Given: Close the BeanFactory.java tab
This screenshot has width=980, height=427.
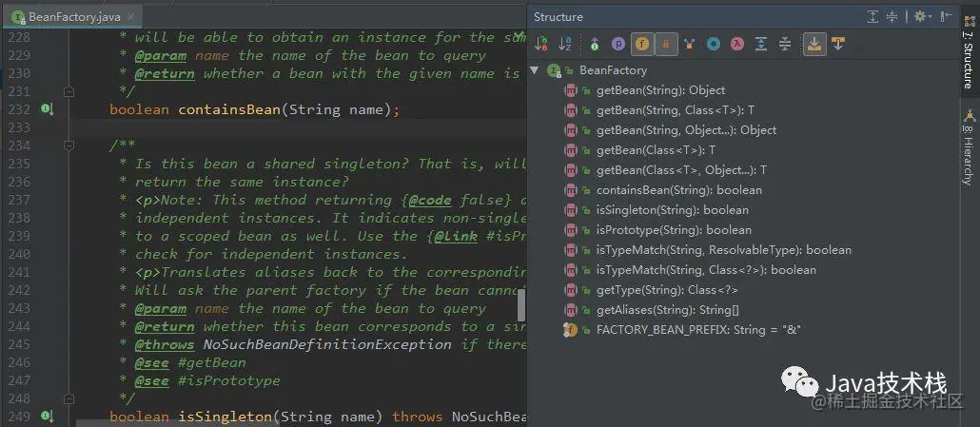Looking at the screenshot, I should tap(132, 17).
